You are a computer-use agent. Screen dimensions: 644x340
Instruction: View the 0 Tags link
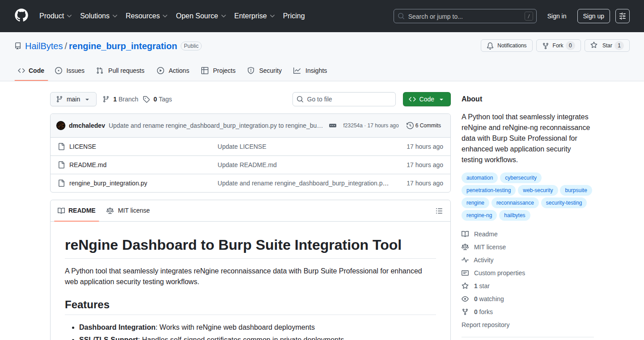pyautogui.click(x=157, y=99)
